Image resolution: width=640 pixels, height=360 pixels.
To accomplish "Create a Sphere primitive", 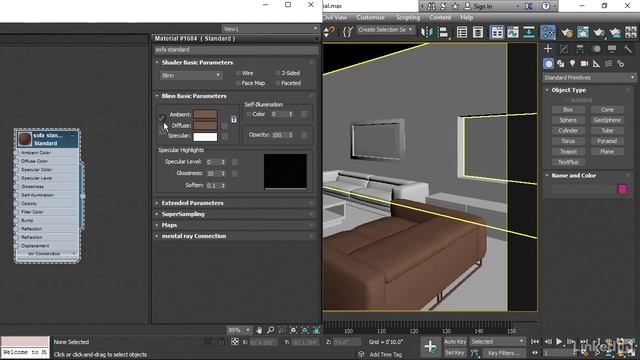I will tap(568, 120).
